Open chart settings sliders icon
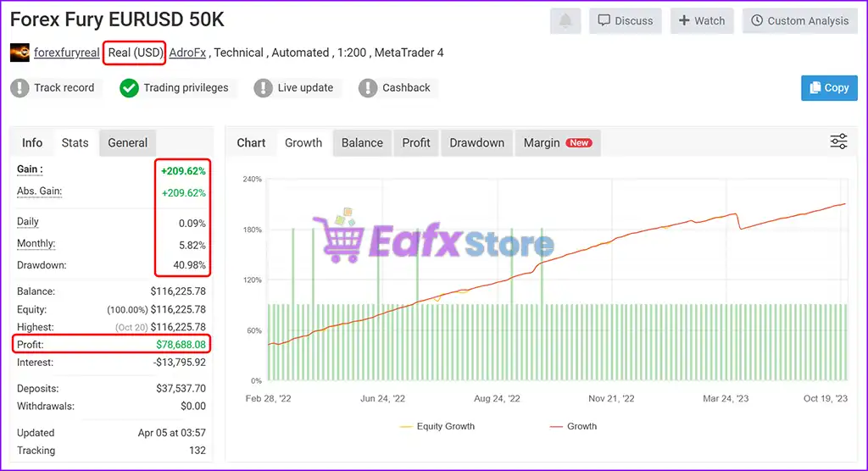 click(838, 141)
